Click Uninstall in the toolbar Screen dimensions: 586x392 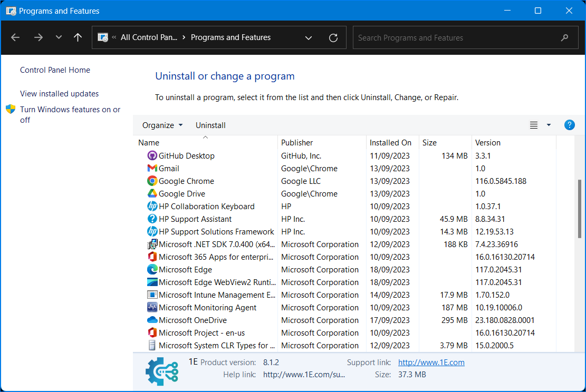click(210, 125)
